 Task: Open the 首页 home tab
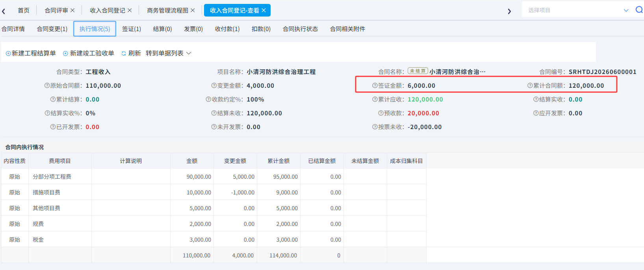click(24, 10)
